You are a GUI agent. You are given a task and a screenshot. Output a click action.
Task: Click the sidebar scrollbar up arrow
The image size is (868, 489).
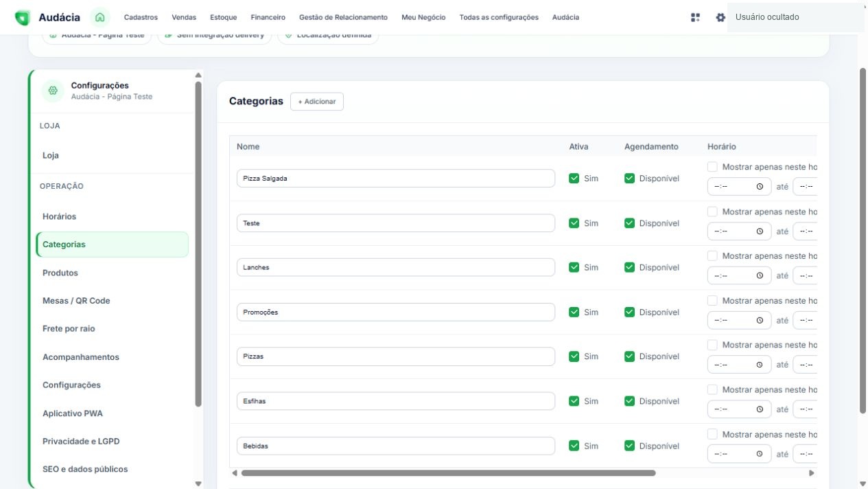click(x=199, y=75)
